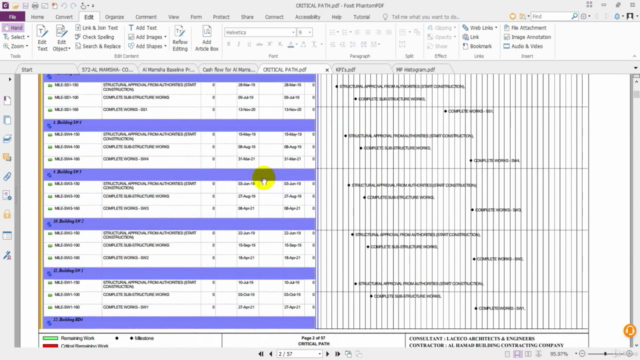Add a Bookmark
Screen dimensions: 640x360
[x=477, y=46]
